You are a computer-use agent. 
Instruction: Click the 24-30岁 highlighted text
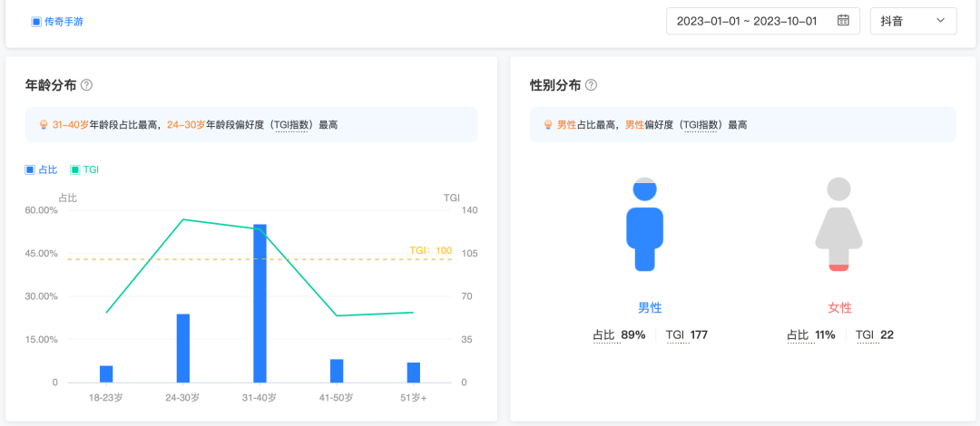tap(185, 125)
